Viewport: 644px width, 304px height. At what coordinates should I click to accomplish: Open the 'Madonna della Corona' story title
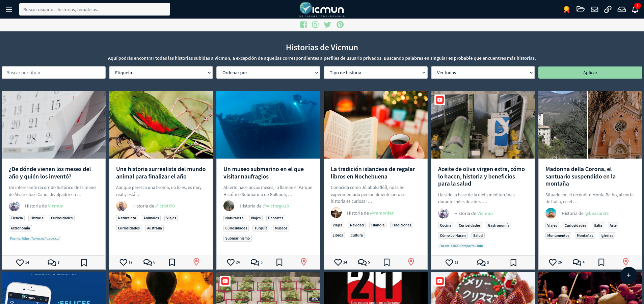(x=581, y=176)
